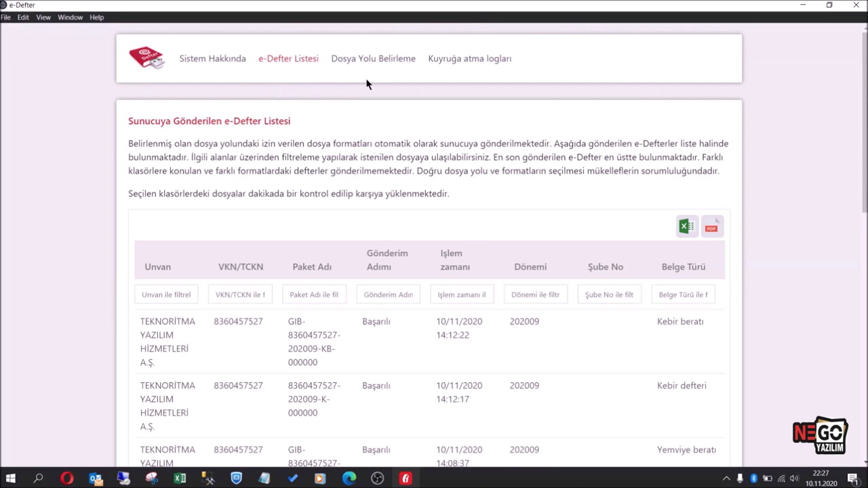Open the View menu

(x=43, y=17)
